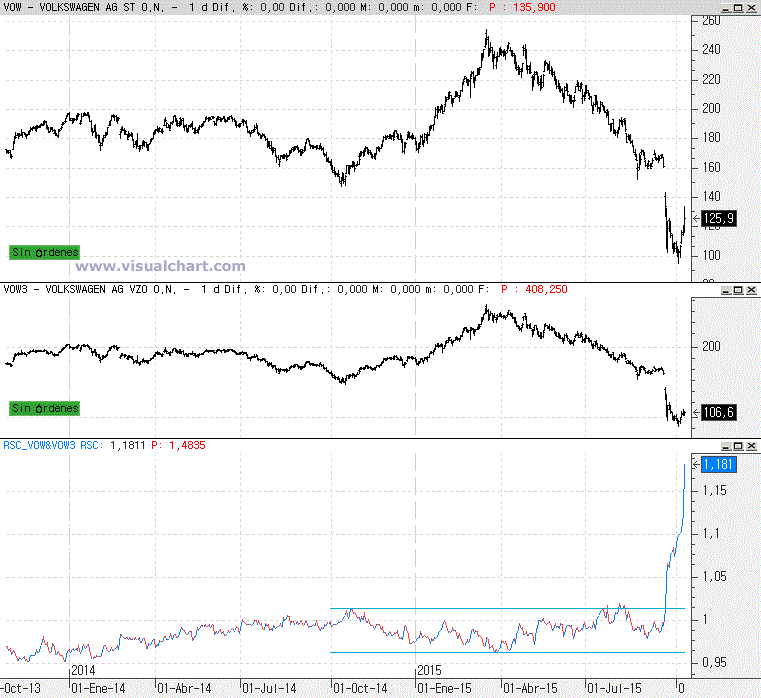Viewport: 761px width, 698px height.
Task: Click 200 on the VOW price scale
Action: point(711,109)
